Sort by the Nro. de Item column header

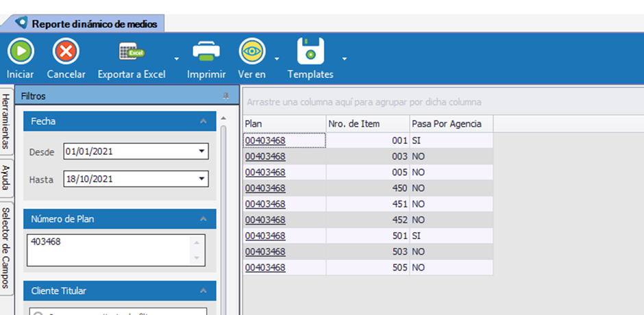tap(368, 124)
